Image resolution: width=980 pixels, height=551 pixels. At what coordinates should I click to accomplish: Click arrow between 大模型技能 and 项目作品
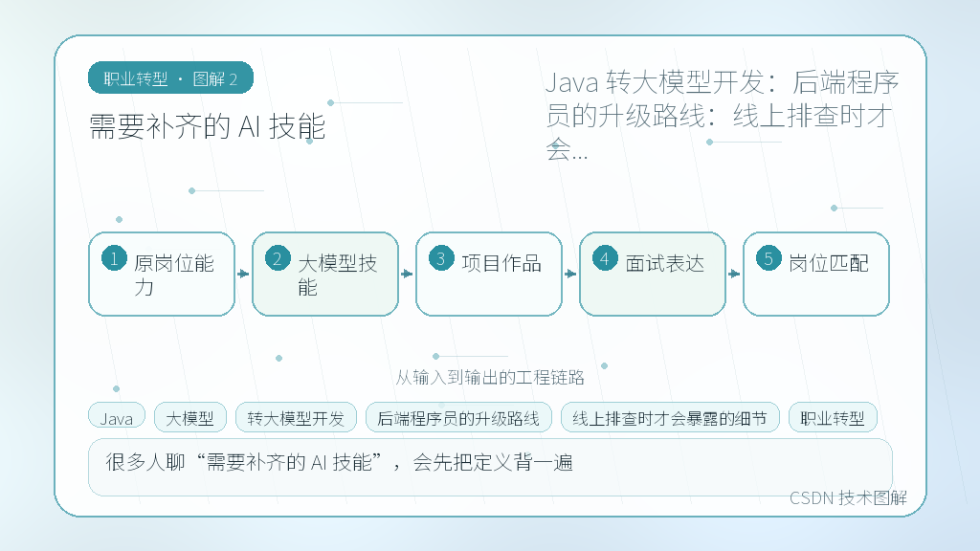(x=408, y=274)
